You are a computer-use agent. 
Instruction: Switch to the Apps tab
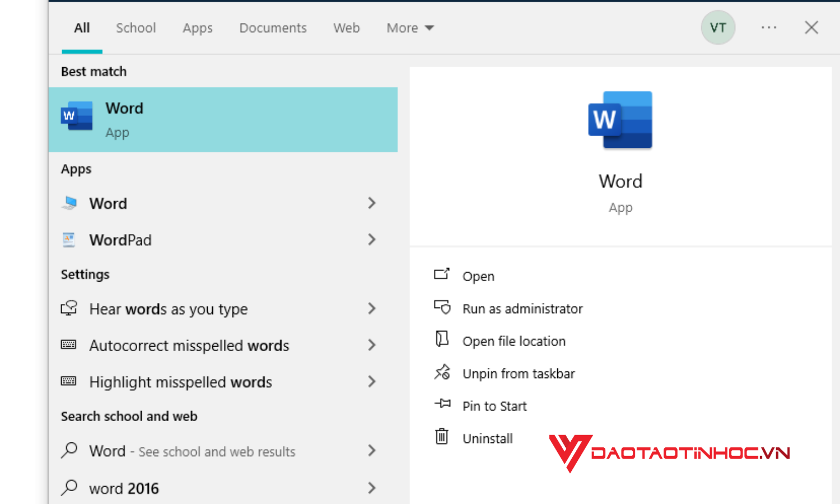click(x=198, y=28)
